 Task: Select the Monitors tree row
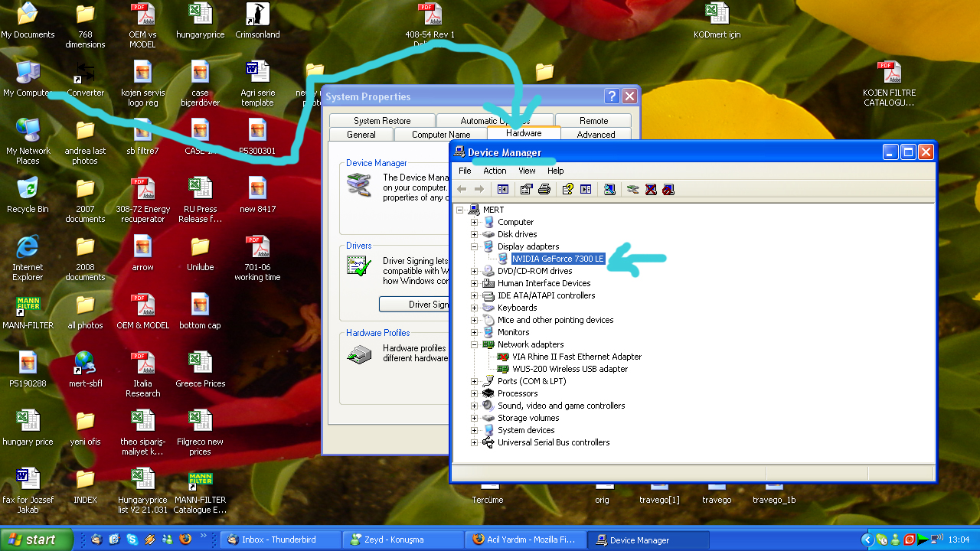coord(513,332)
